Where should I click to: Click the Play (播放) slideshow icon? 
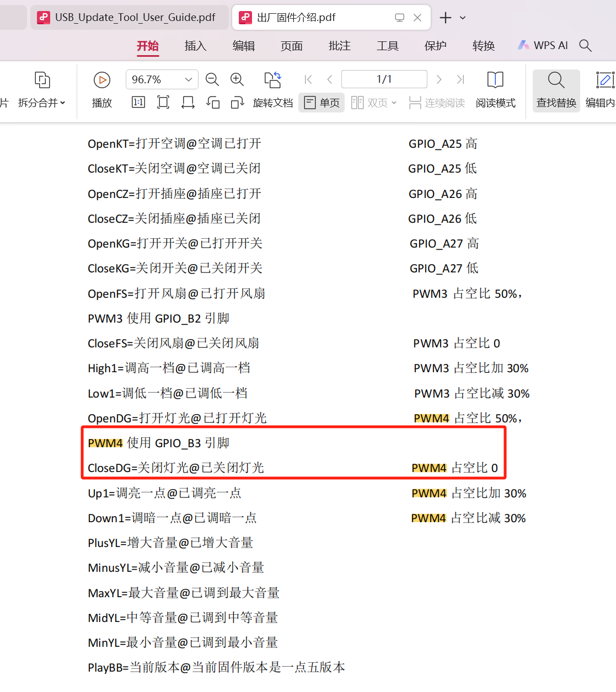102,80
